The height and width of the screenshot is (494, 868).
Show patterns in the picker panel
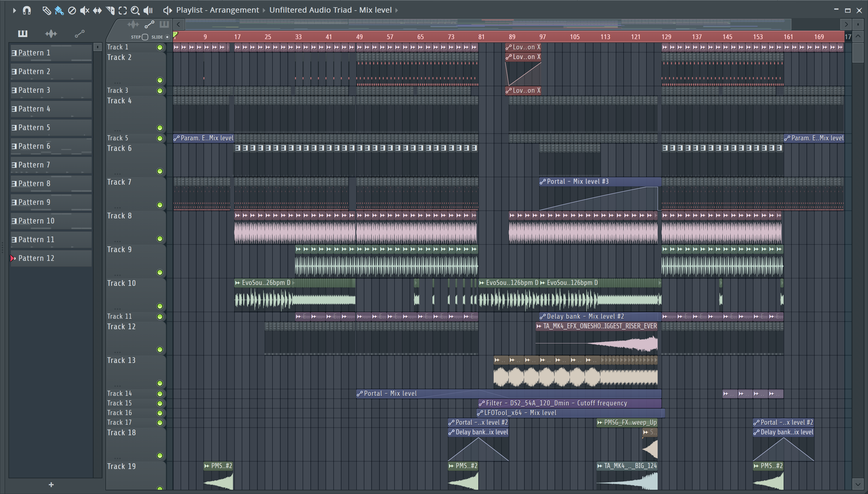[23, 33]
